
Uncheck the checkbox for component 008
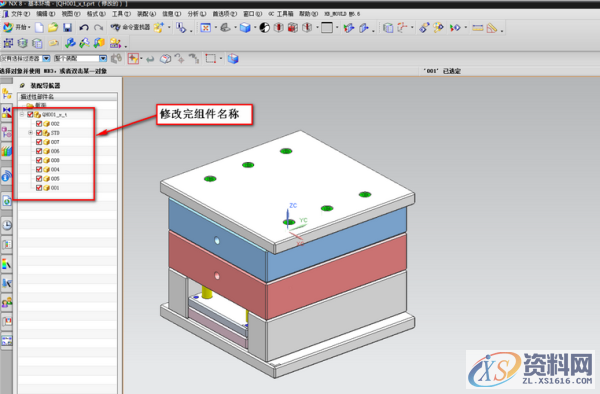coord(39,160)
